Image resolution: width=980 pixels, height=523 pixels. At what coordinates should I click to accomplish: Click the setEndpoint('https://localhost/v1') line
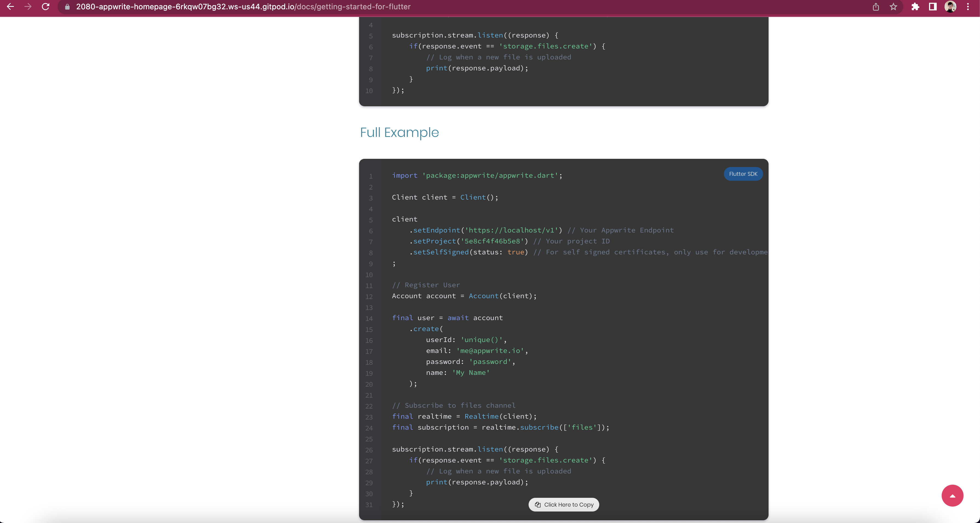tap(541, 230)
